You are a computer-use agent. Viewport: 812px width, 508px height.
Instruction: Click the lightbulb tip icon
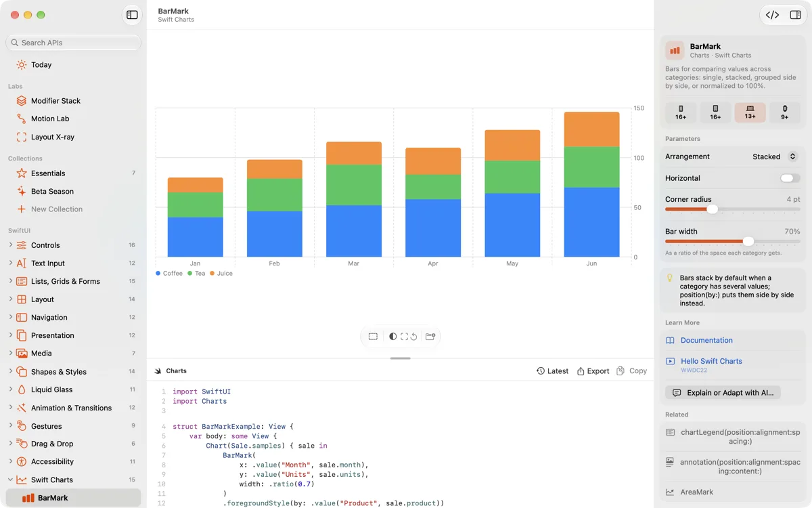click(x=670, y=278)
